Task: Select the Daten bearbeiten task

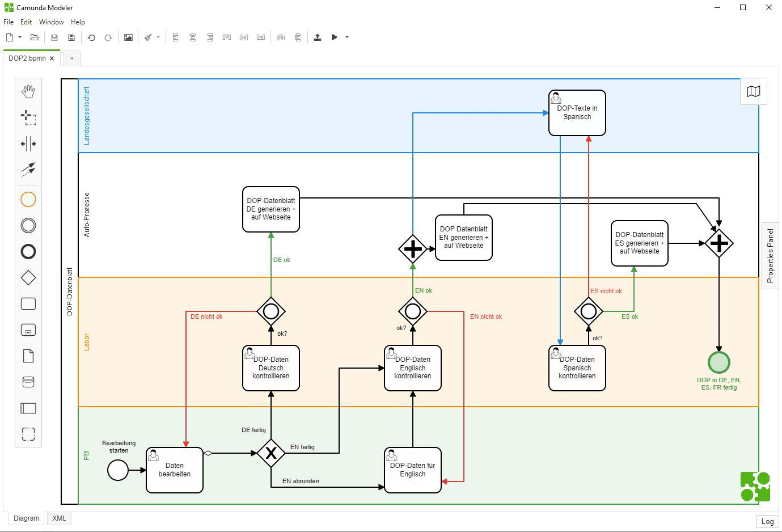Action: click(175, 470)
